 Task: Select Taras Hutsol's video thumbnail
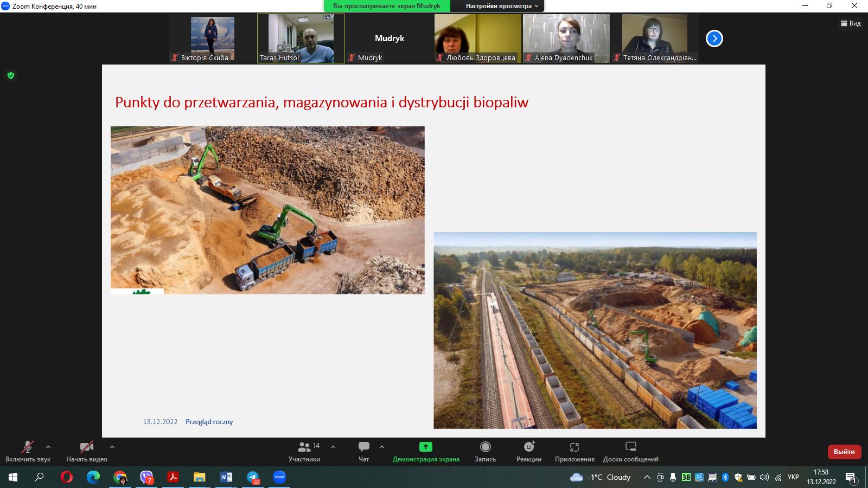[x=301, y=38]
